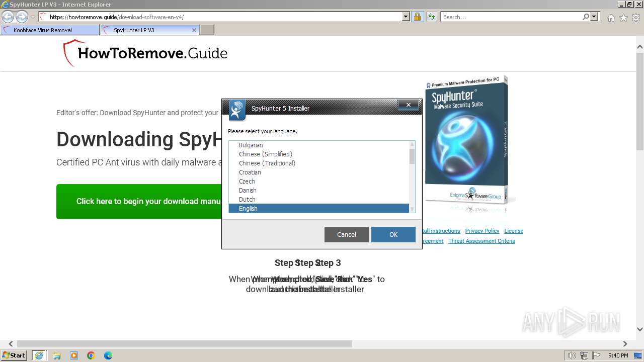
Task: Open the IE Tools gear icon
Action: pos(636,18)
